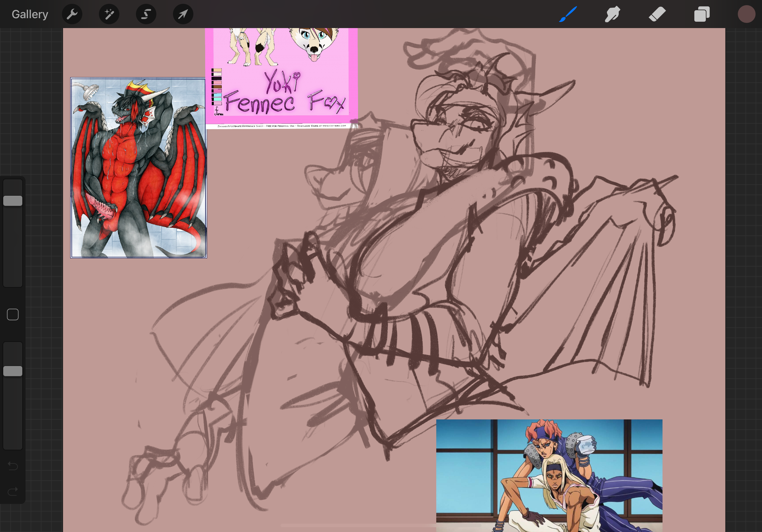Viewport: 762px width, 532px height.
Task: Click the anime screenshot reference image
Action: [549, 475]
